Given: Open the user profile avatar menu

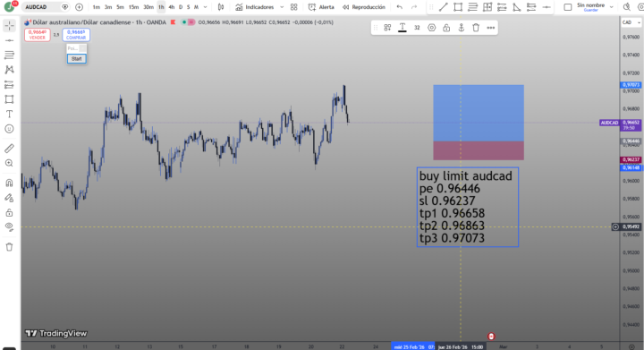Looking at the screenshot, I should coord(10,6).
